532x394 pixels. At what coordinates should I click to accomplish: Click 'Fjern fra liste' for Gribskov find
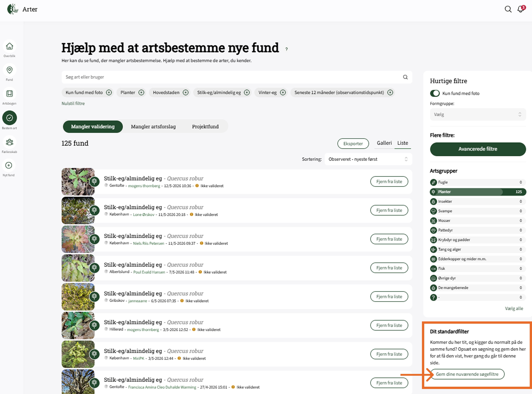[x=389, y=297]
